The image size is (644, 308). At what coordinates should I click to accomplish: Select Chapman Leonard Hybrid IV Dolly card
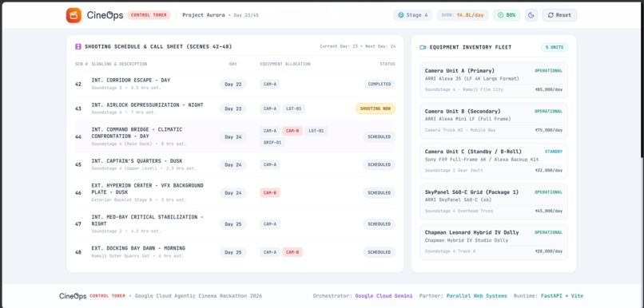pos(494,242)
